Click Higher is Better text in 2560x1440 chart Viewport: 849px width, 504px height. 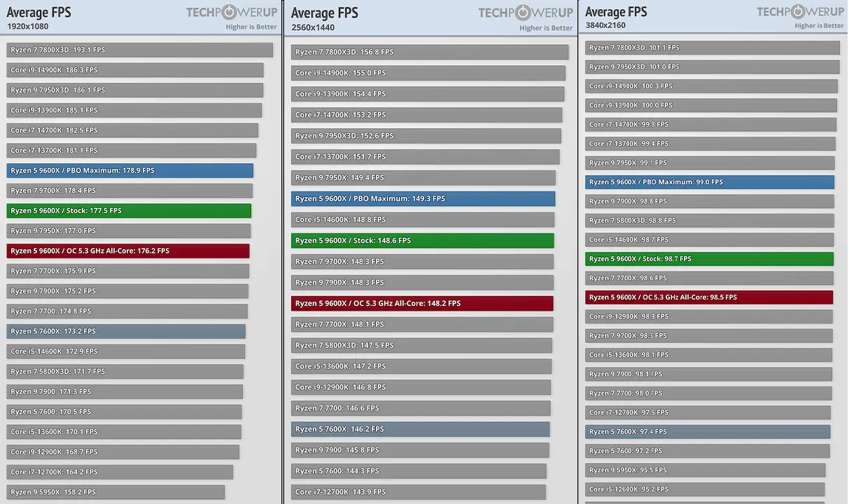click(545, 28)
